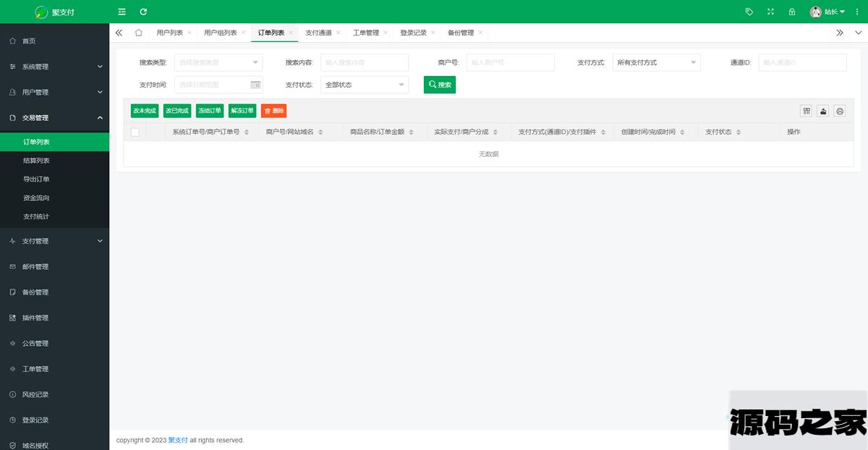This screenshot has height=450, width=868.
Task: Expand the 系统管理 sidebar menu
Action: tap(54, 67)
